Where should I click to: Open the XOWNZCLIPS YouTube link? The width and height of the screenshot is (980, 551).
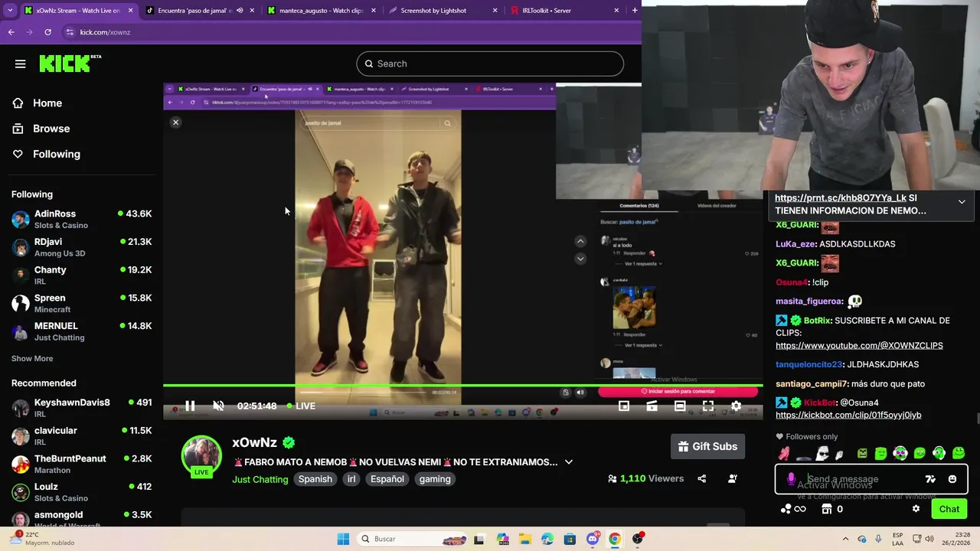pos(859,346)
